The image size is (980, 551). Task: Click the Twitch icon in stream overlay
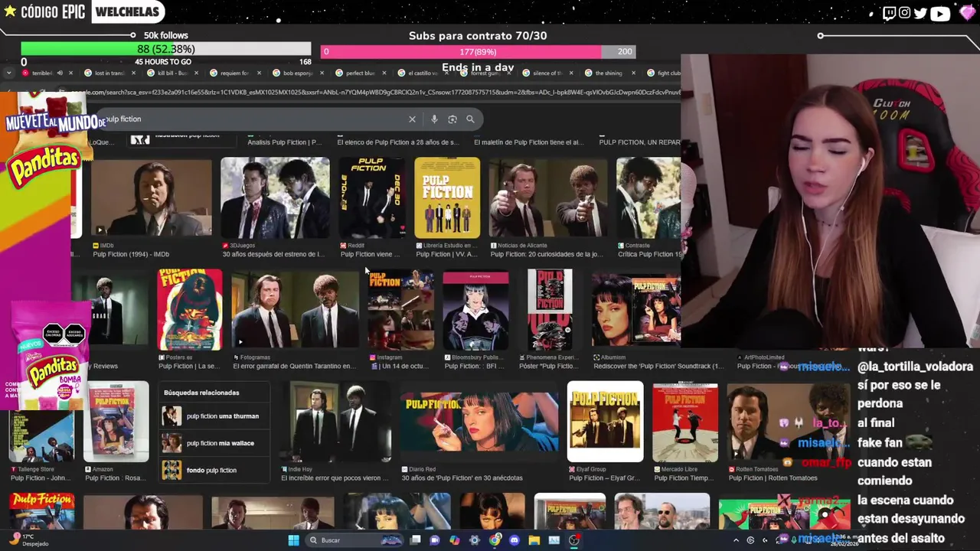pyautogui.click(x=889, y=13)
